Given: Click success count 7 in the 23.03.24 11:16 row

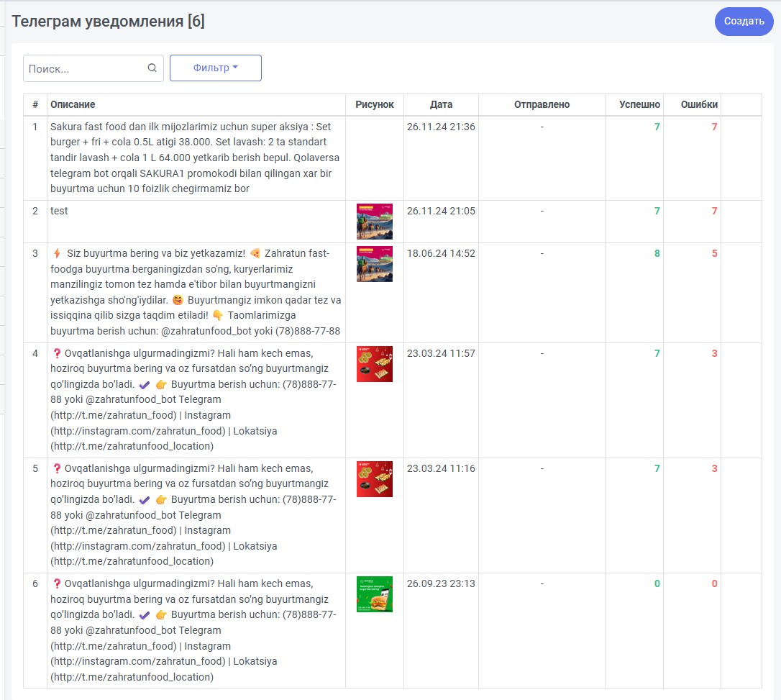Looking at the screenshot, I should [657, 468].
